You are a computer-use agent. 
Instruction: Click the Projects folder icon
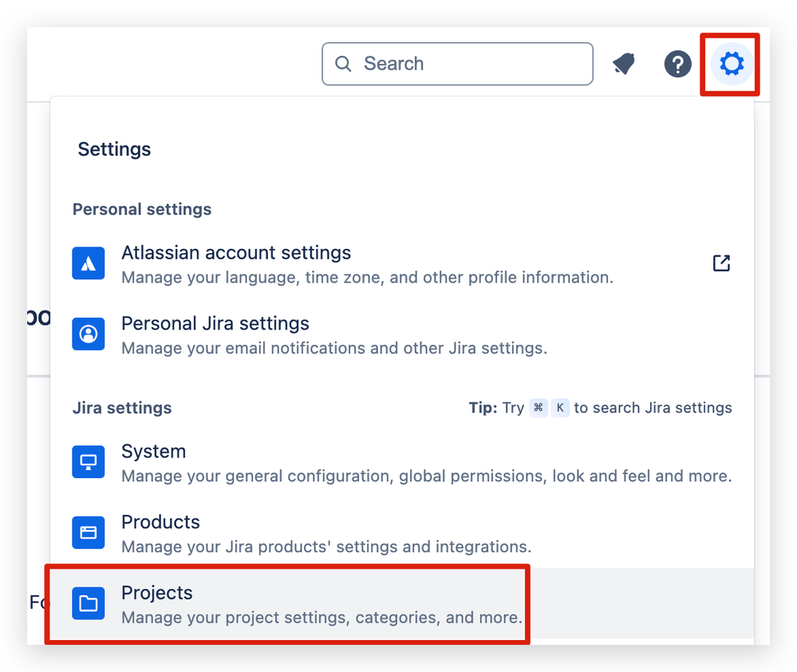tap(89, 603)
